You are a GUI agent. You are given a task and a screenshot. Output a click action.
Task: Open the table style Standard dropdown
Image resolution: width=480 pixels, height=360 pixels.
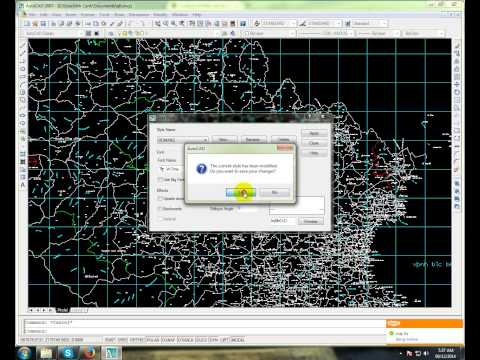[370, 24]
